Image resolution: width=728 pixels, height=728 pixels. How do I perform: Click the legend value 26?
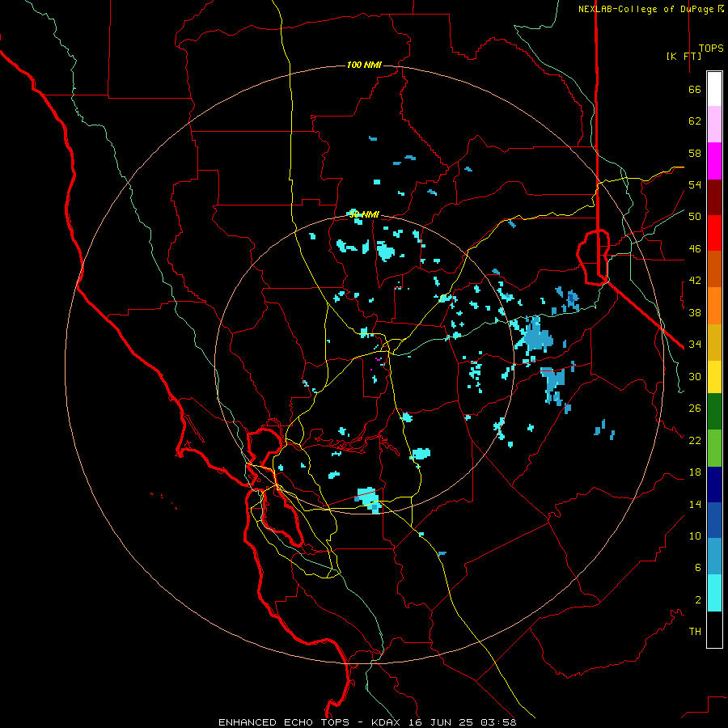pyautogui.click(x=695, y=408)
